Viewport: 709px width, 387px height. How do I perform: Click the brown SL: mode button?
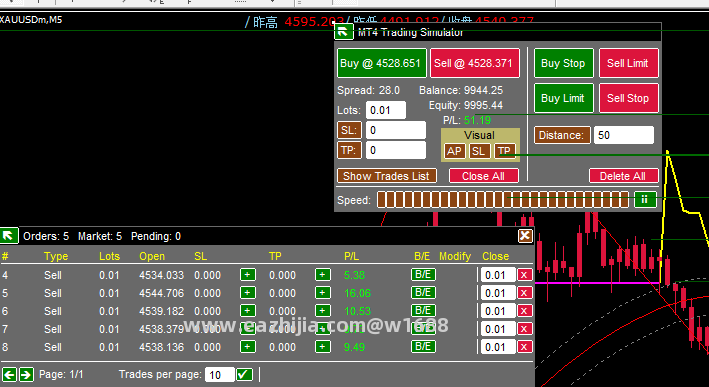[349, 130]
